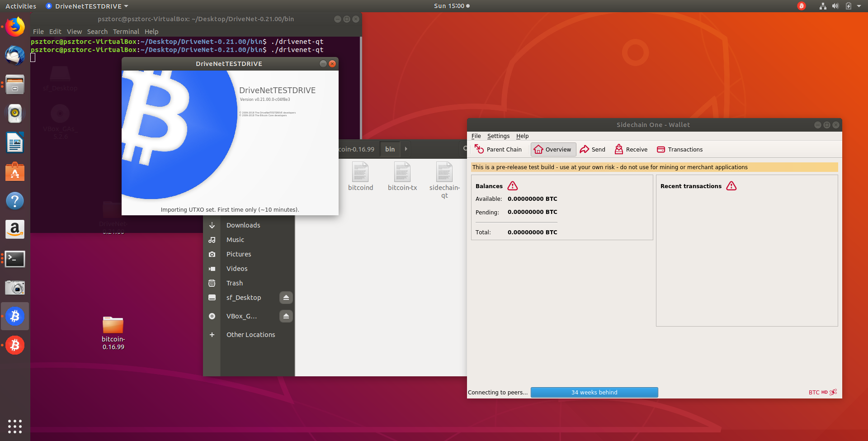Open the terminal File menu

(x=38, y=32)
